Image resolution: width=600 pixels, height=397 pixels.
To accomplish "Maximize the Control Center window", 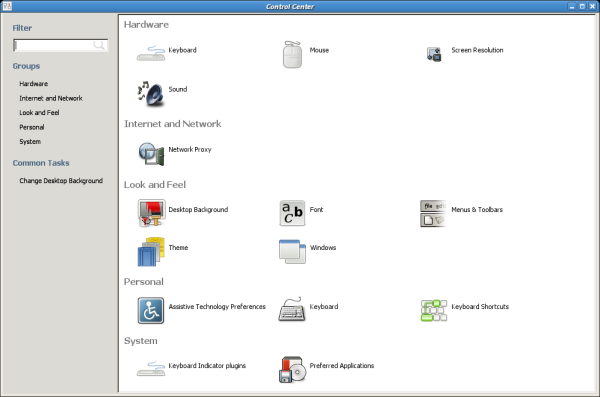I will (x=582, y=7).
